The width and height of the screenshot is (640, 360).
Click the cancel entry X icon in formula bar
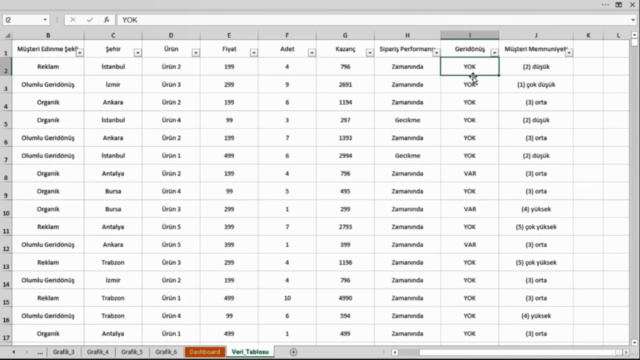73,20
